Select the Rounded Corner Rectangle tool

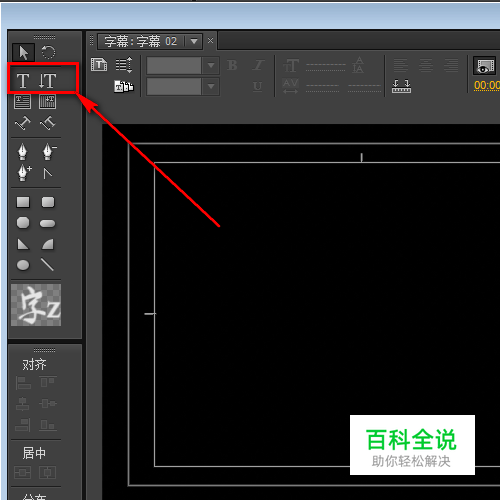coord(48,202)
